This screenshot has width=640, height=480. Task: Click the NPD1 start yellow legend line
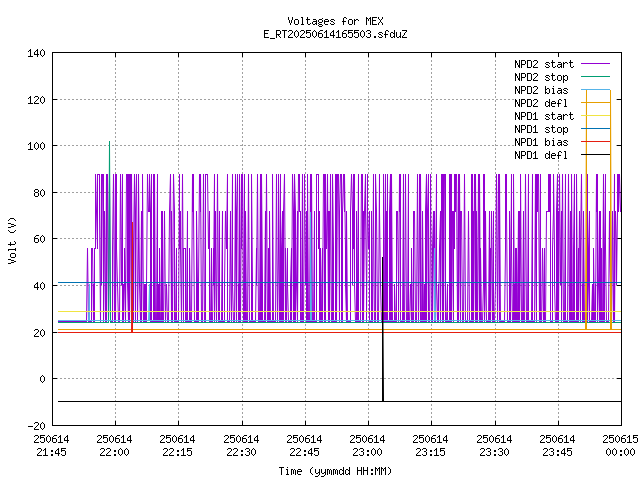click(x=596, y=116)
